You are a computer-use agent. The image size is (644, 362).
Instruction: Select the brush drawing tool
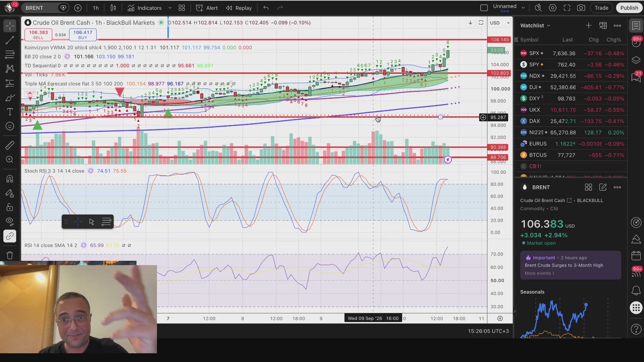(10, 98)
